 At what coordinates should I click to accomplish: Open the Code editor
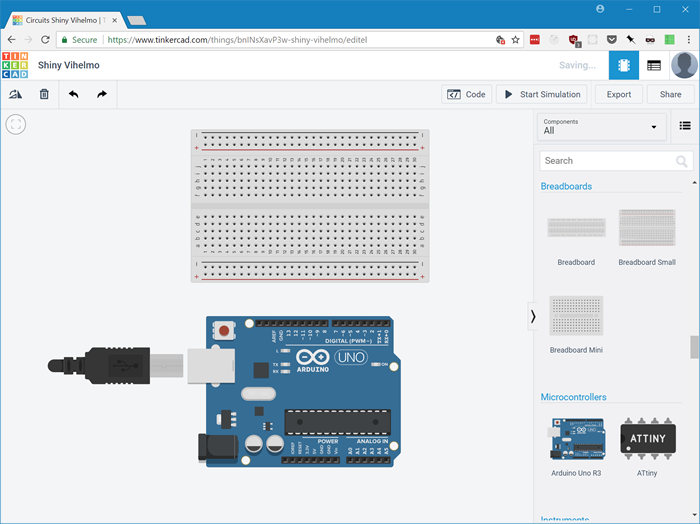pyautogui.click(x=467, y=94)
